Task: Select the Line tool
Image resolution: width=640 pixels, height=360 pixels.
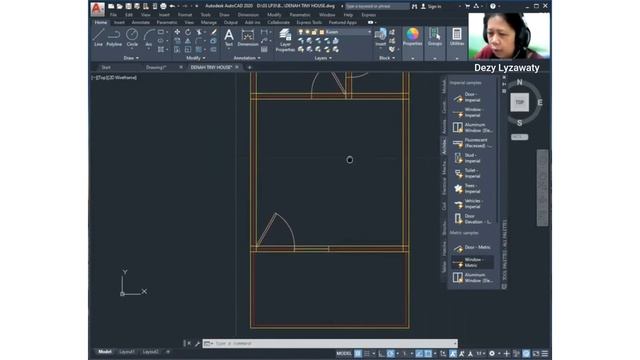Action: tap(98, 37)
